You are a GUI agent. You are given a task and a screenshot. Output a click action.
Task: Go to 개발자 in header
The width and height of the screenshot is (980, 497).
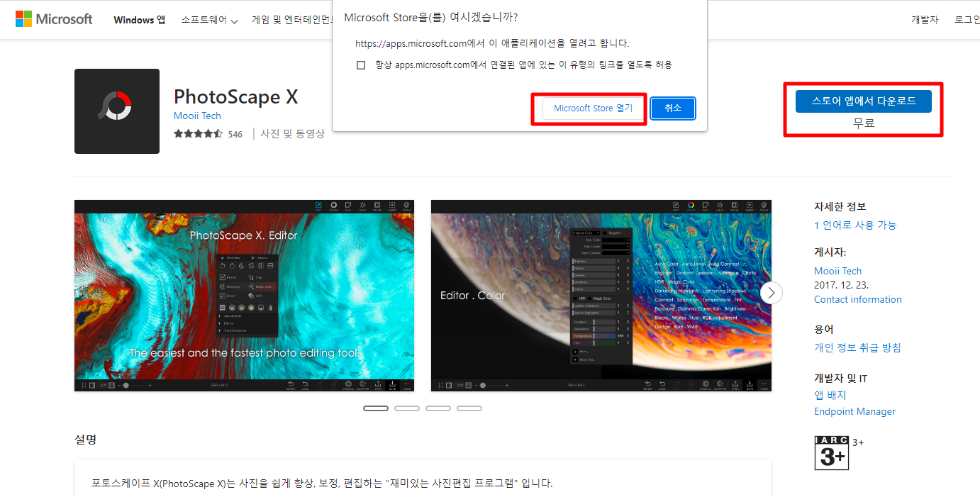925,20
